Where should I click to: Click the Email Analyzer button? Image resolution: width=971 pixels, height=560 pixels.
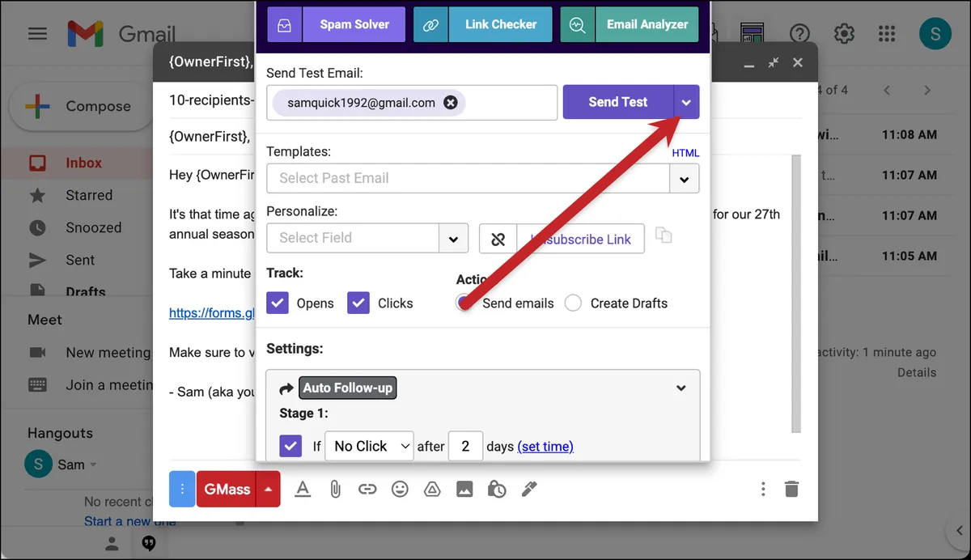647,24
